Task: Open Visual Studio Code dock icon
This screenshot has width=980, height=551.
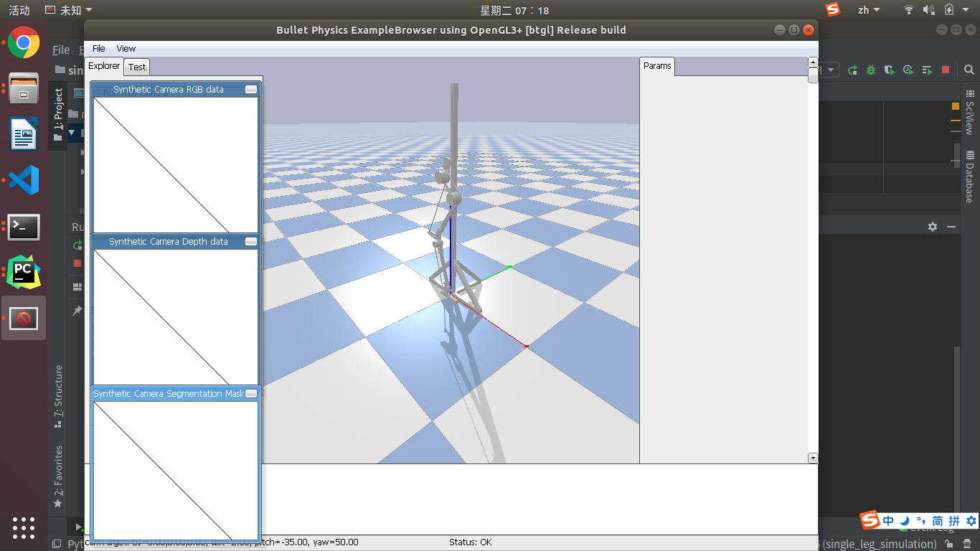Action: point(24,180)
